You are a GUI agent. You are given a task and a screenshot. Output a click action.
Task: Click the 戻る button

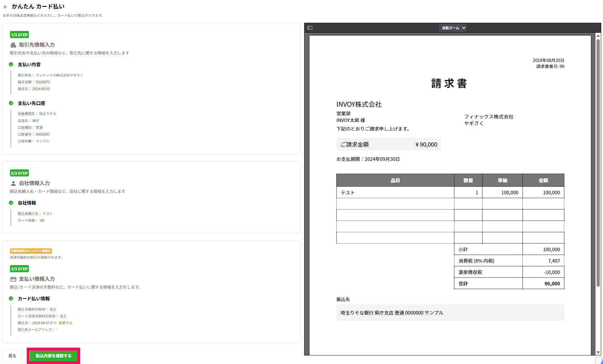[x=12, y=356]
